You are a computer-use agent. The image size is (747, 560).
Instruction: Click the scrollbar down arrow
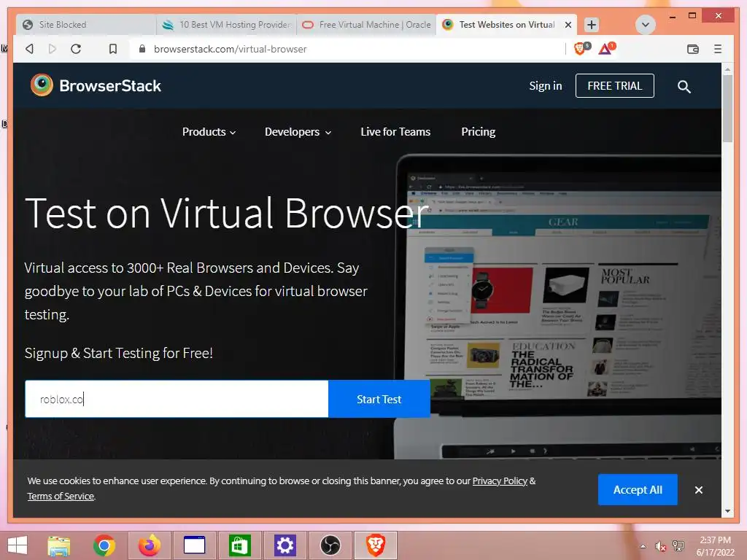[727, 511]
